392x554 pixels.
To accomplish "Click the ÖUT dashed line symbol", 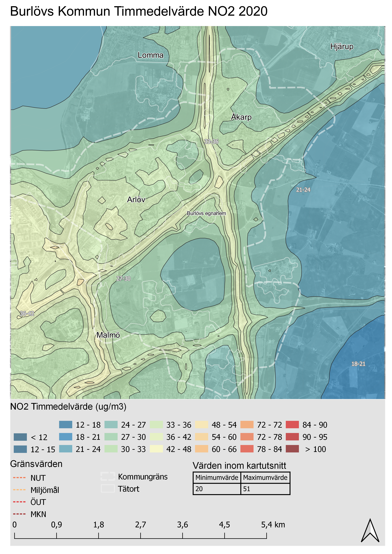I will 19,502.
